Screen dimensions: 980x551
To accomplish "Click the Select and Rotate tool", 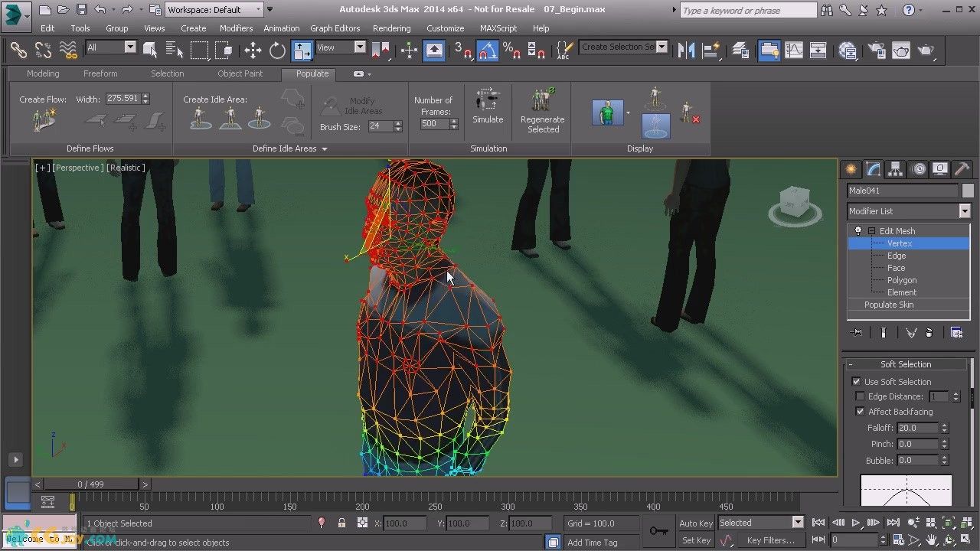I will click(277, 51).
